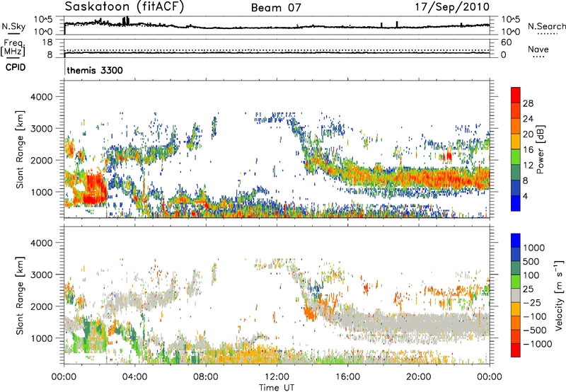Viewport: 566px width, 392px height.
Task: Click the '04:00' time tick label
Action: (x=134, y=377)
